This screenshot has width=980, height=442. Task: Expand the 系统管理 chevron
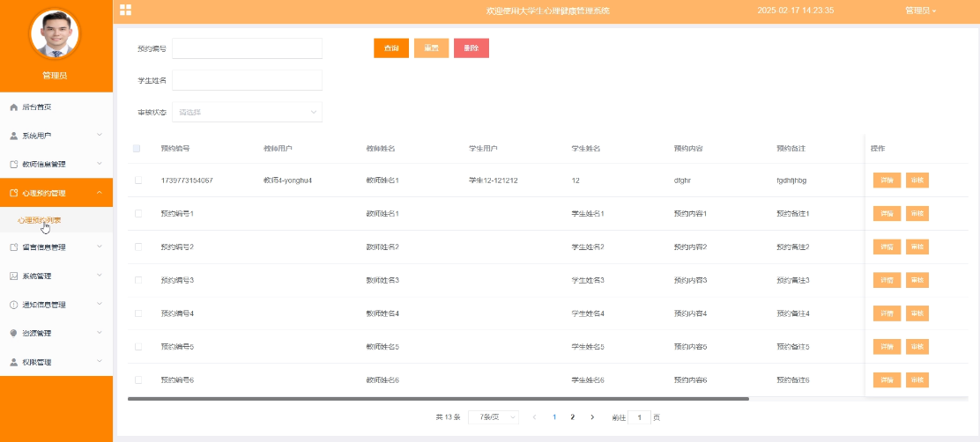tap(100, 276)
